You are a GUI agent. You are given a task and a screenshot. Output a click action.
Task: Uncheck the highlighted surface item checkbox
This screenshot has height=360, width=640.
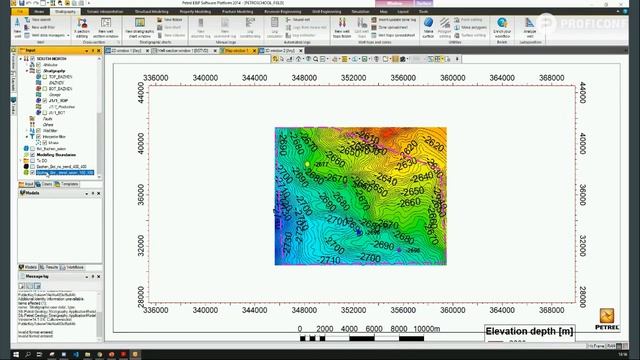click(x=32, y=173)
